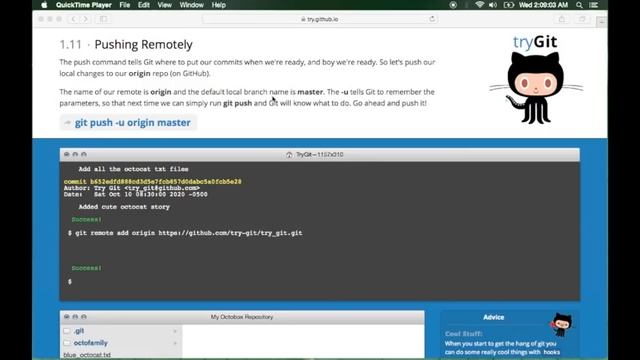Click the Cool Stuff advice text
The width and height of the screenshot is (640, 360).
click(464, 333)
